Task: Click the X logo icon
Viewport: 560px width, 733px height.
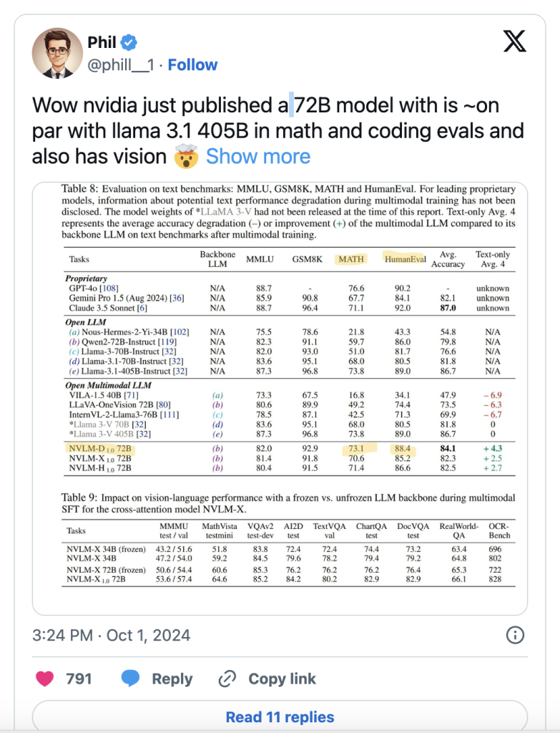Action: (x=514, y=41)
